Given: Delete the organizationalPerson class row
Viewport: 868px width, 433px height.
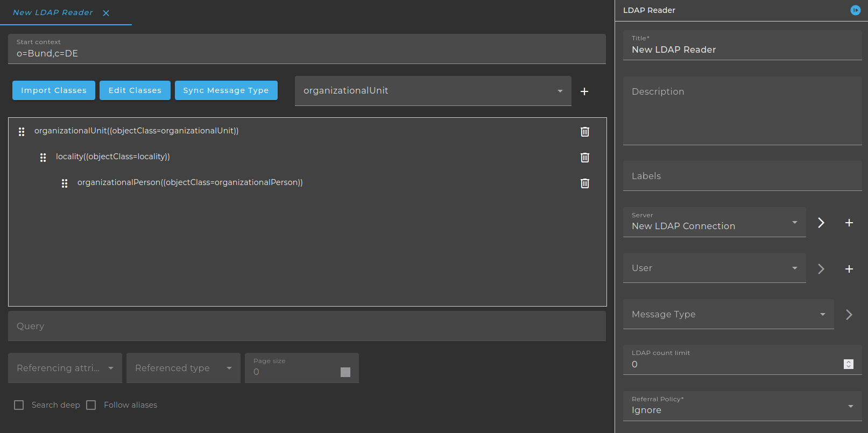Looking at the screenshot, I should click(x=585, y=183).
